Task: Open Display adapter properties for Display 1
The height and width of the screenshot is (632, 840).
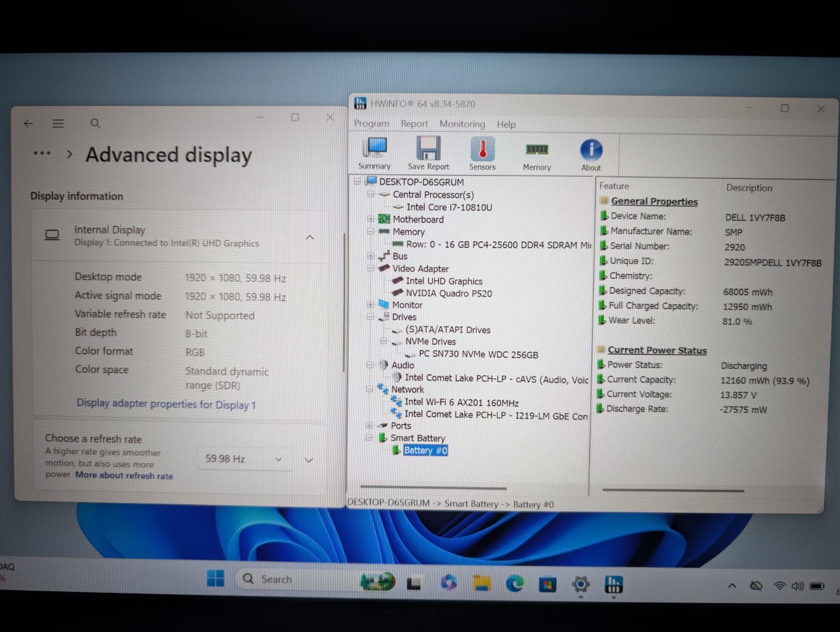Action: (x=166, y=404)
